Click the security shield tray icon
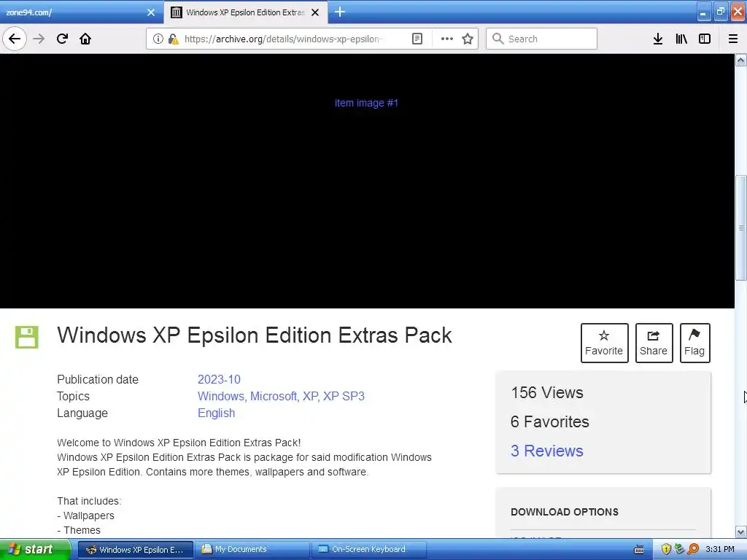 click(x=666, y=550)
